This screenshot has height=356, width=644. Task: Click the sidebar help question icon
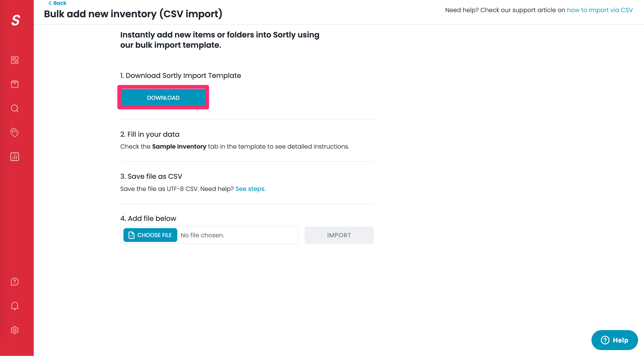[15, 282]
